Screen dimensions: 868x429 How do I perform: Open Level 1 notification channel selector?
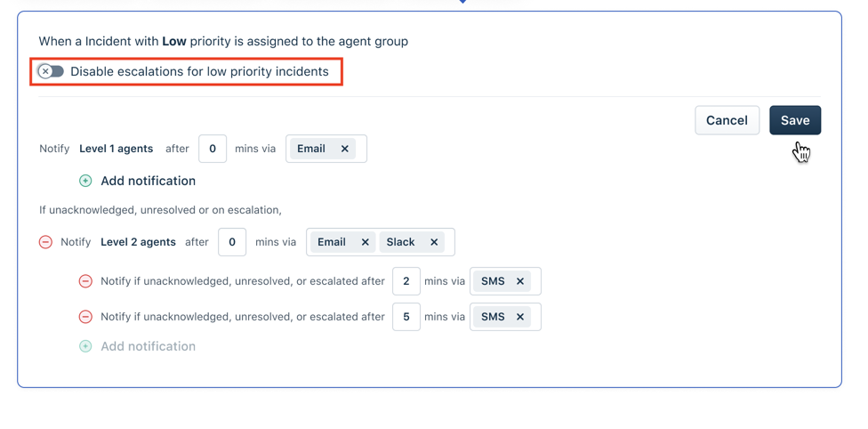pyautogui.click(x=360, y=149)
